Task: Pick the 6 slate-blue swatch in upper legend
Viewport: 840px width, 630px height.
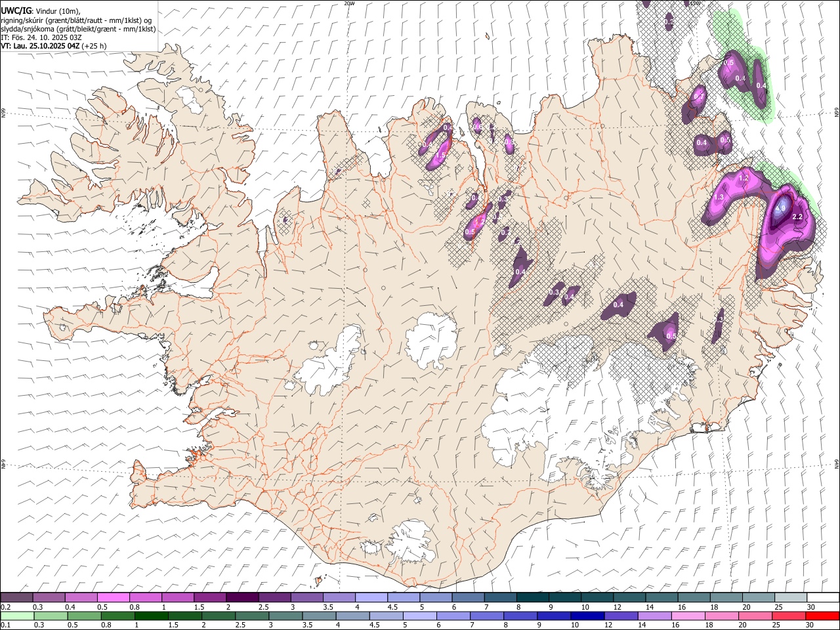Action: point(467,597)
